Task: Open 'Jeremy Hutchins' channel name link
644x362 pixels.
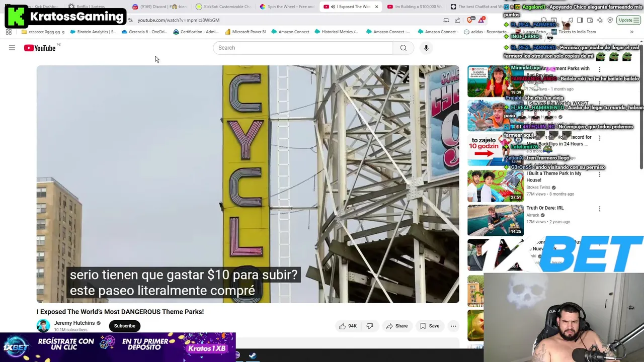Action: [x=74, y=323]
